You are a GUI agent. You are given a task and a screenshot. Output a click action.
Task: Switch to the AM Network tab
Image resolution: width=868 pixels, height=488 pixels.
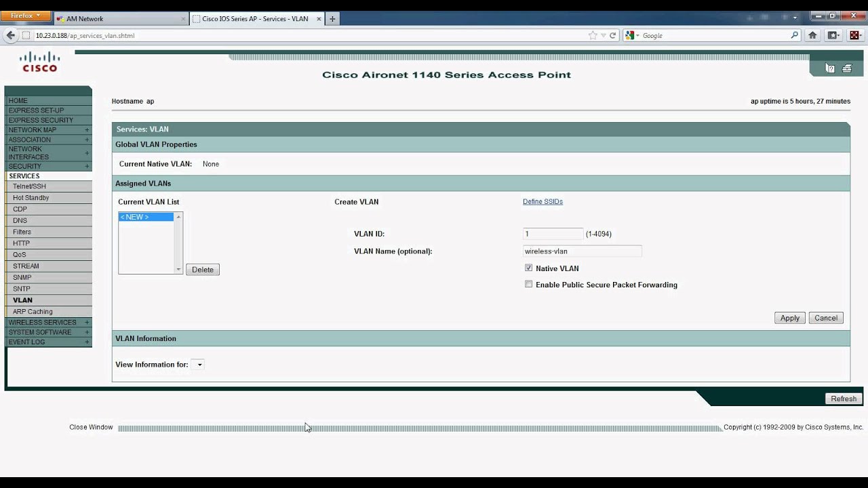(121, 19)
